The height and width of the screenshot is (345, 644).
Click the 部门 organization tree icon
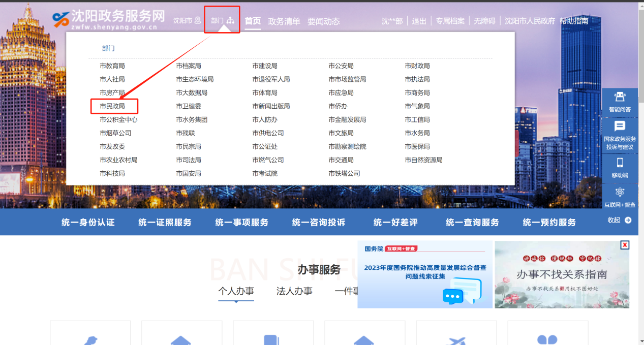click(230, 21)
